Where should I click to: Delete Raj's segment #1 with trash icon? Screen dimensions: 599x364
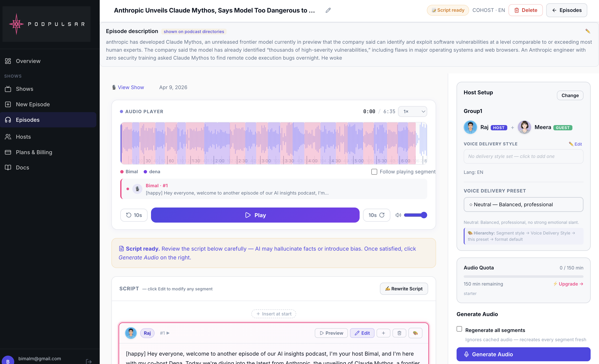tap(399, 333)
